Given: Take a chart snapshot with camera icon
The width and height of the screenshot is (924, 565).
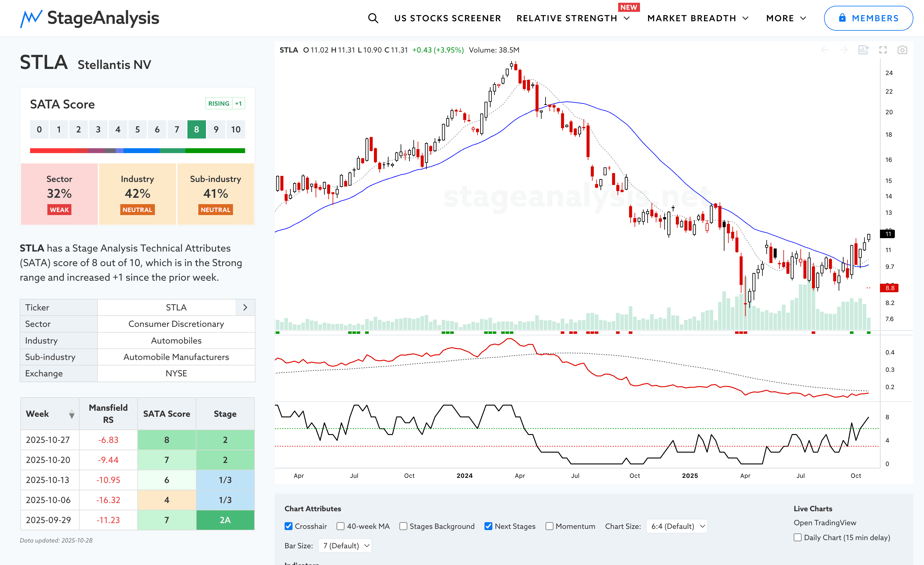Looking at the screenshot, I should coord(902,50).
